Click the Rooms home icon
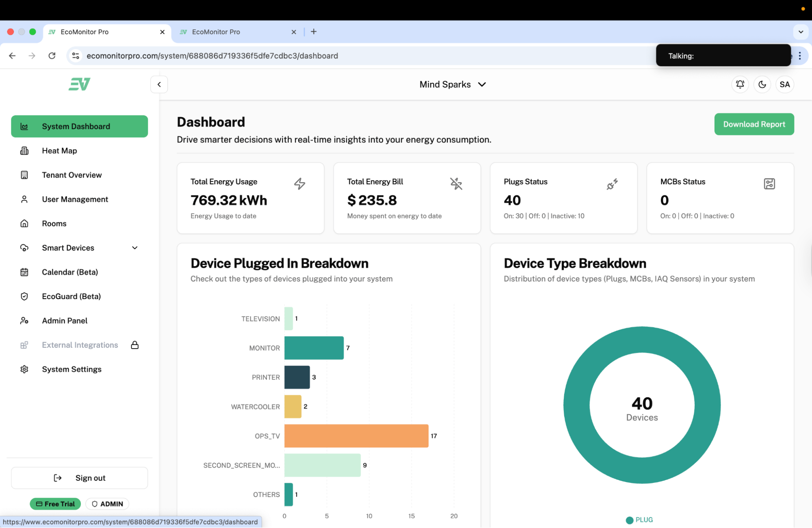Image resolution: width=812 pixels, height=528 pixels. pos(24,224)
